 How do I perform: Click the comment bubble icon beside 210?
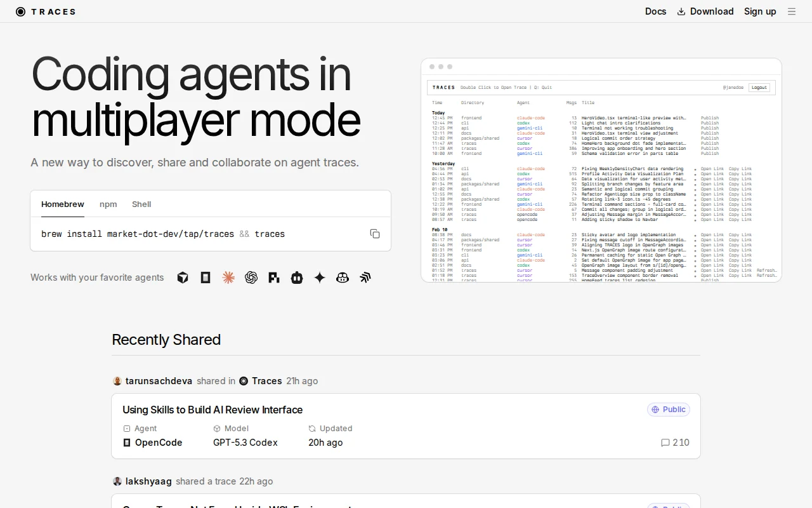click(x=665, y=443)
